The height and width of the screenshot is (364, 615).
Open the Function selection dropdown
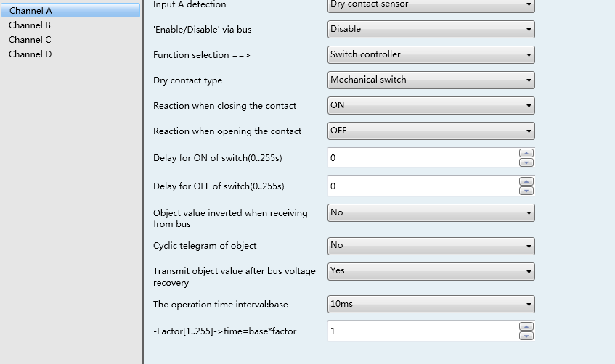pos(431,55)
